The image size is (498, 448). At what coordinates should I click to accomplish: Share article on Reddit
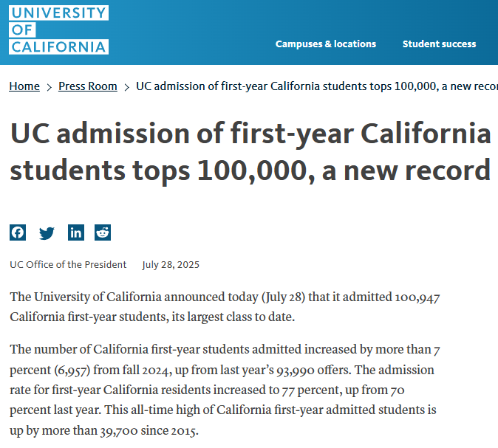103,232
